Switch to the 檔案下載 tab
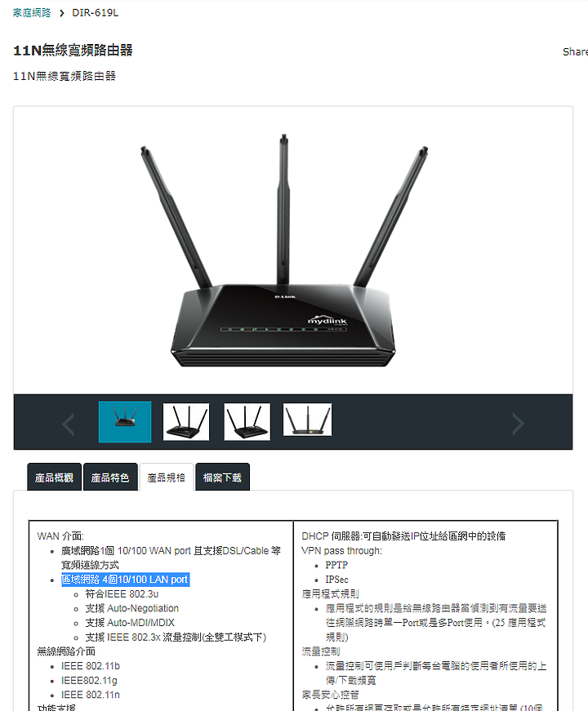Viewport: 588px width, 711px height. (222, 477)
